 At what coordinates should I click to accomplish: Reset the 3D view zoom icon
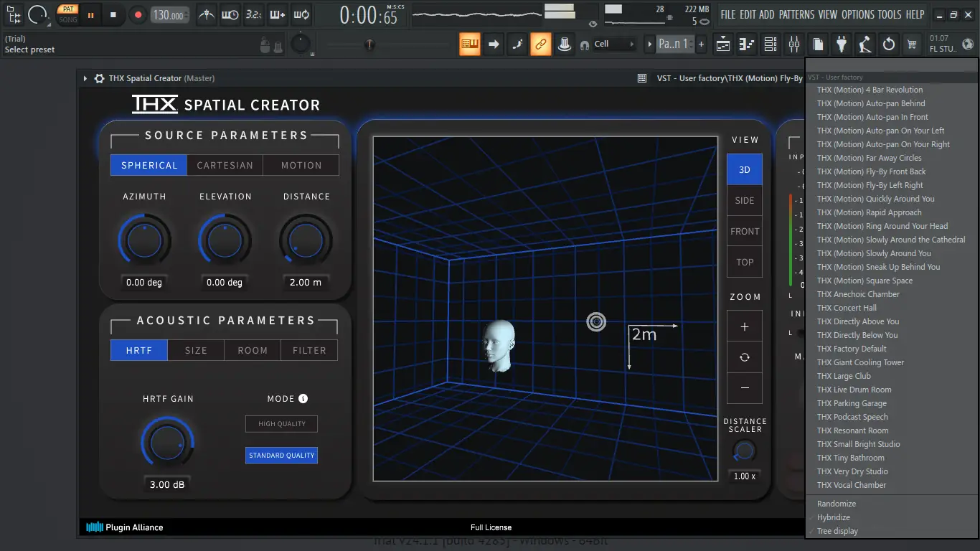744,357
